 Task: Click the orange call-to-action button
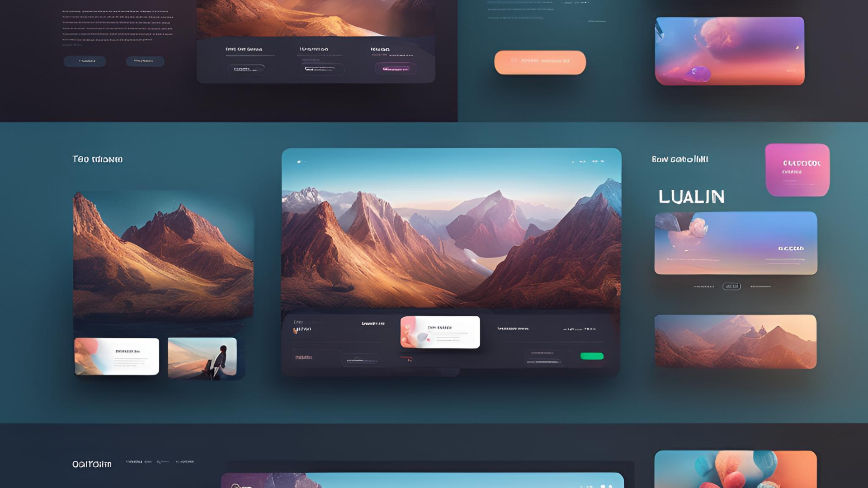click(539, 62)
